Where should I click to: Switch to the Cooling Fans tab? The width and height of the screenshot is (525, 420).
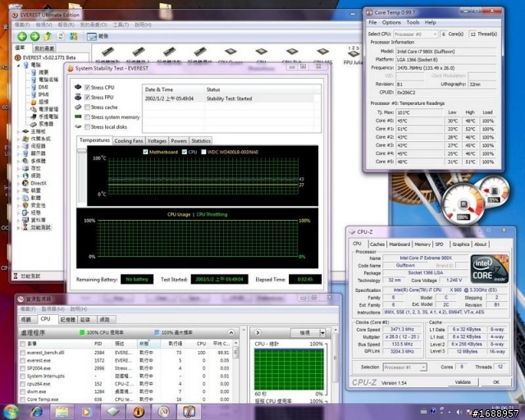point(129,141)
